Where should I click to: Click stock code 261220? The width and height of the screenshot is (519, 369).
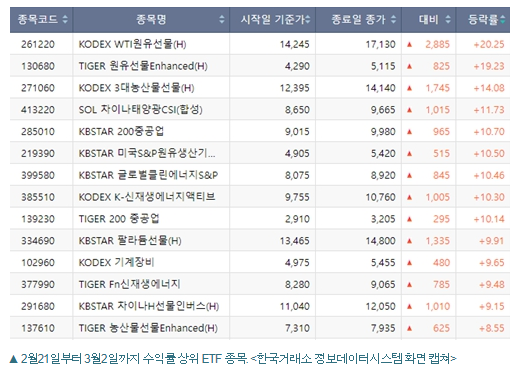(x=38, y=44)
